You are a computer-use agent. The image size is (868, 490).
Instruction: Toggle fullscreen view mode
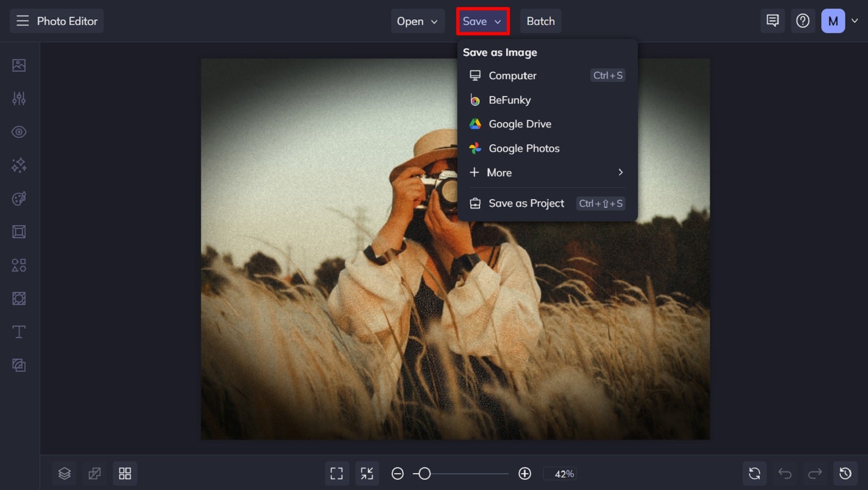[337, 473]
